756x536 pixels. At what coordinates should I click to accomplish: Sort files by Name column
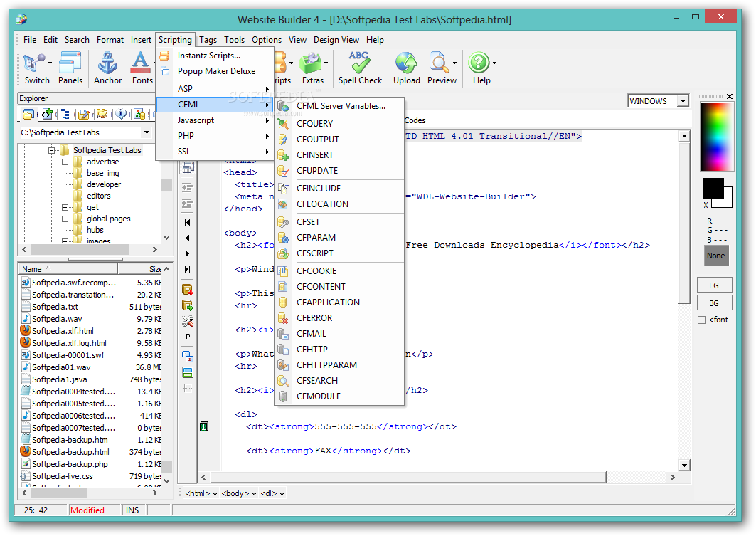point(68,269)
